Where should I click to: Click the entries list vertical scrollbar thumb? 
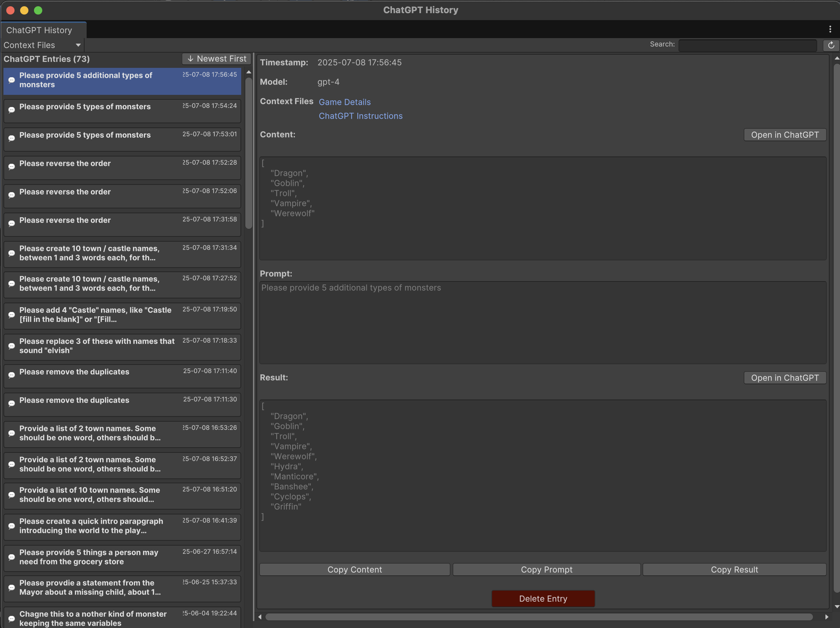coord(249,152)
